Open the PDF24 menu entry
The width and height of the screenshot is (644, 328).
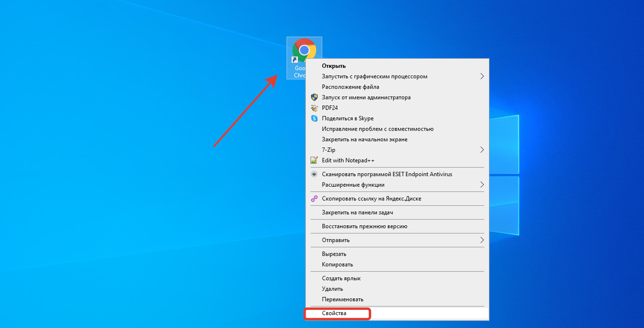coord(397,108)
